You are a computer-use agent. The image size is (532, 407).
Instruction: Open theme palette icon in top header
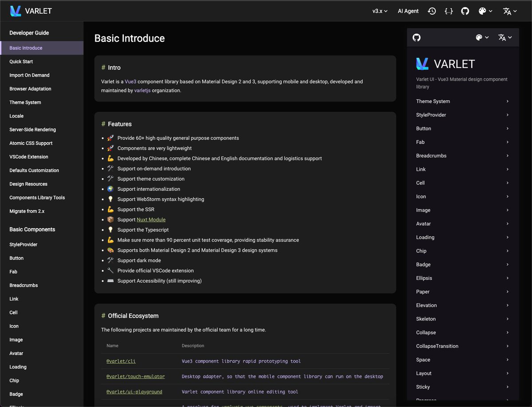485,11
